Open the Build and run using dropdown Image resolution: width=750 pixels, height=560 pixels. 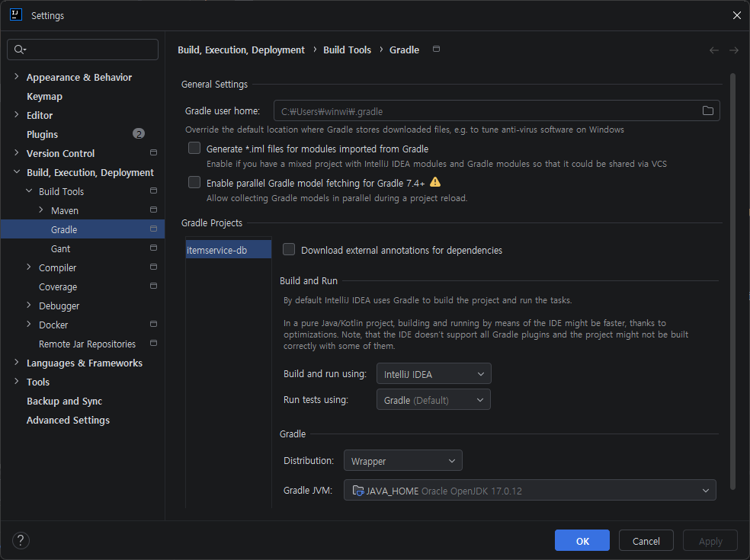point(434,374)
